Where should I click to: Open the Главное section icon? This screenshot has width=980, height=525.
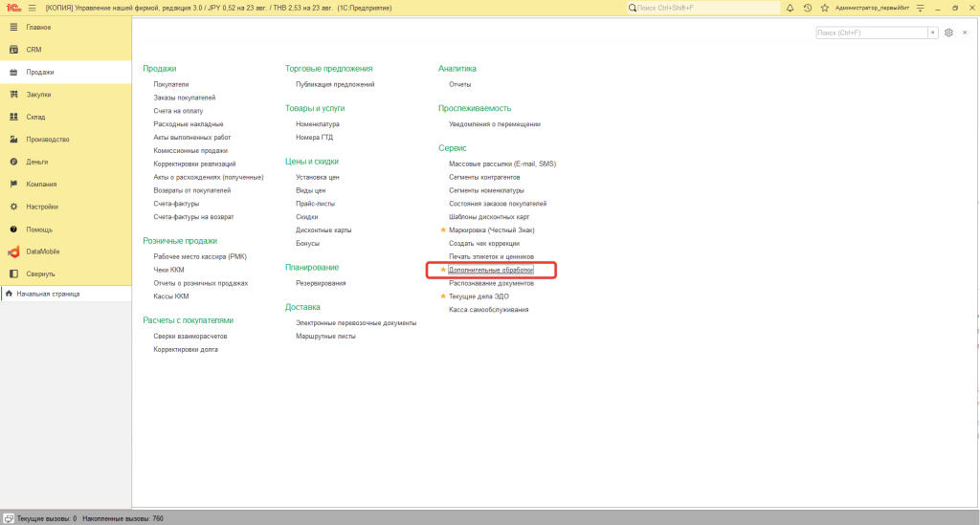click(x=13, y=28)
